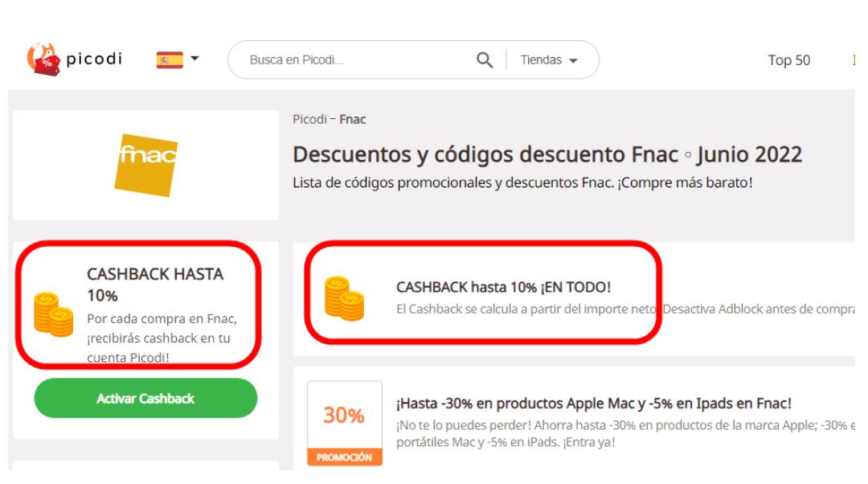Click the Activar Cashback button
868x484 pixels.
pyautogui.click(x=145, y=398)
